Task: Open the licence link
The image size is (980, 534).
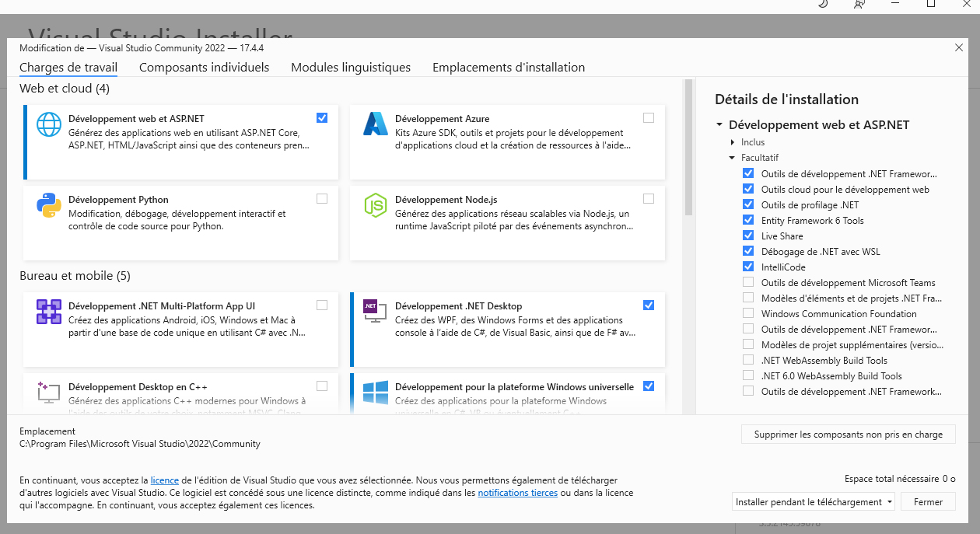Action: 165,480
